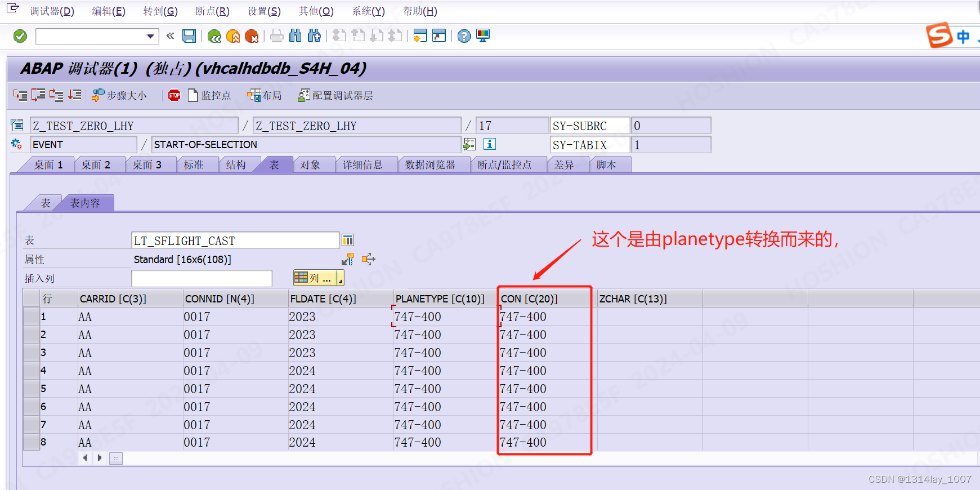Viewport: 980px width, 490px height.
Task: Switch to the 桌面 1 tab
Action: tap(48, 164)
